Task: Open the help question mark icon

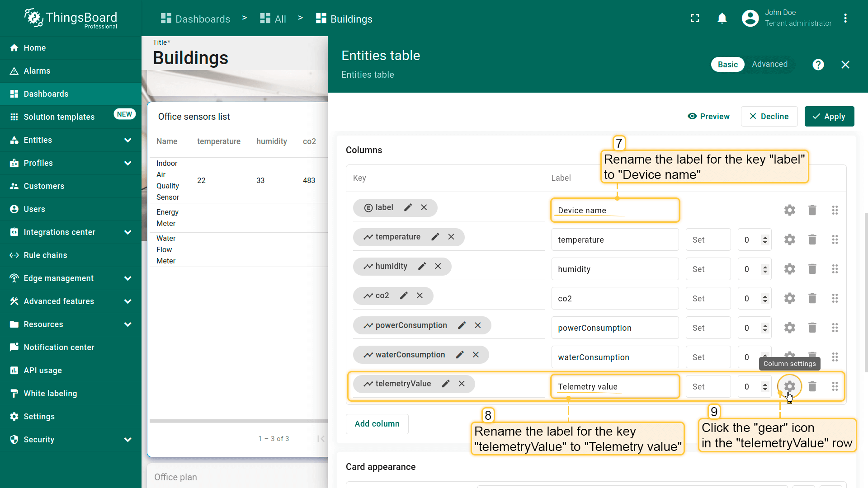Action: (x=818, y=65)
